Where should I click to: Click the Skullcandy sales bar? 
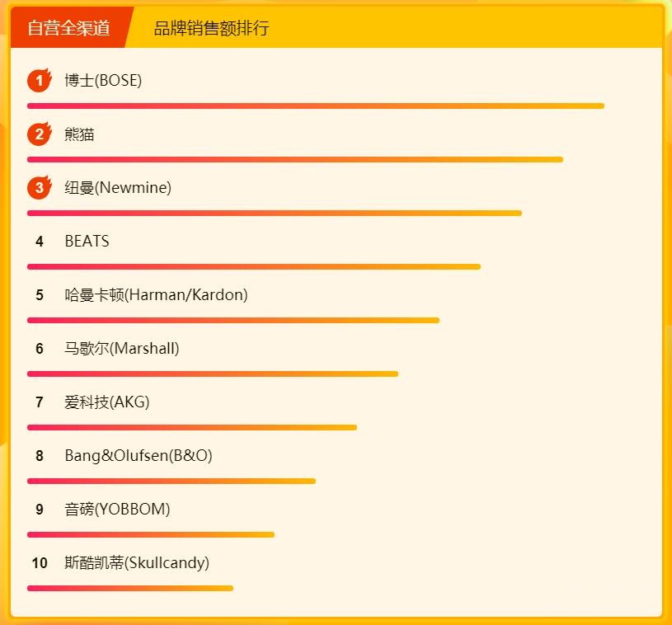tap(130, 588)
